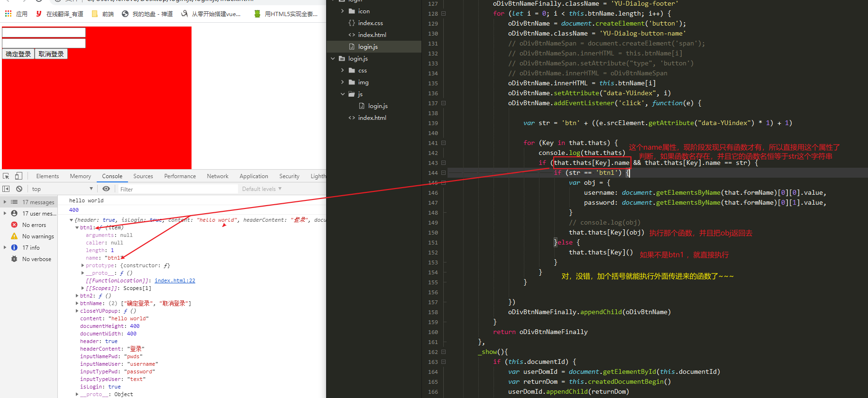
Task: Open the Default levels dropdown
Action: 262,189
